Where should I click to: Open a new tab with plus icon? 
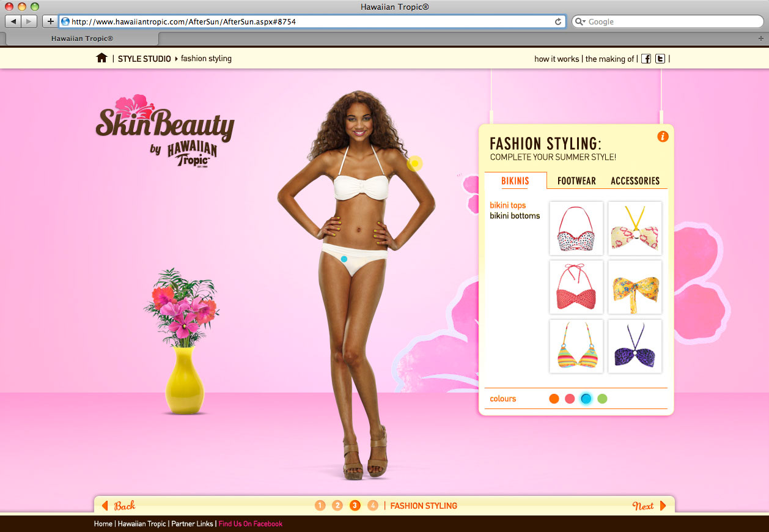pos(760,38)
